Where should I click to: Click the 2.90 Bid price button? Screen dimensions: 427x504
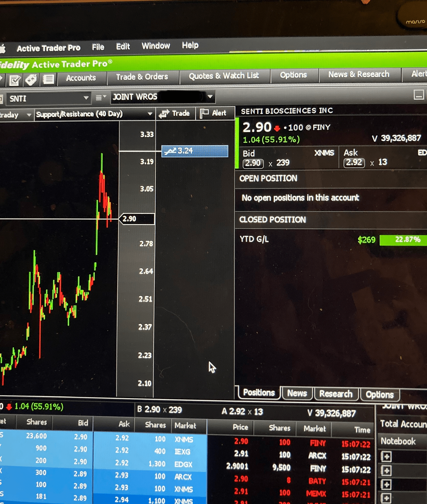coord(253,163)
